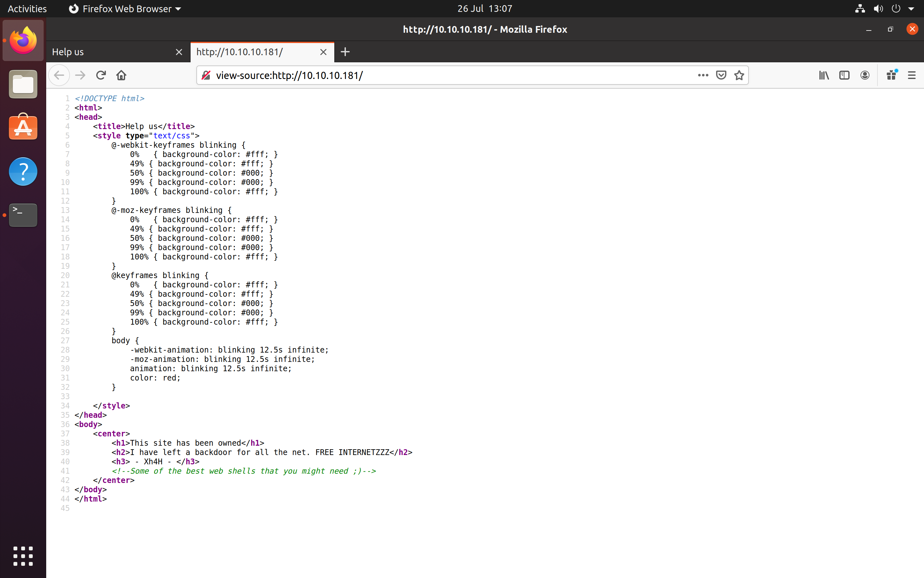The height and width of the screenshot is (578, 924).
Task: Expand the system menu arrow
Action: [911, 9]
